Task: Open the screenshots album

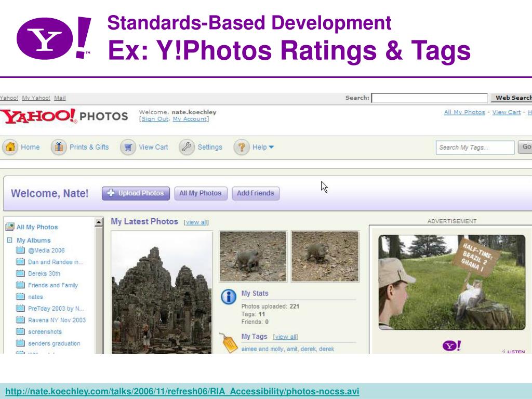Action: [x=45, y=332]
